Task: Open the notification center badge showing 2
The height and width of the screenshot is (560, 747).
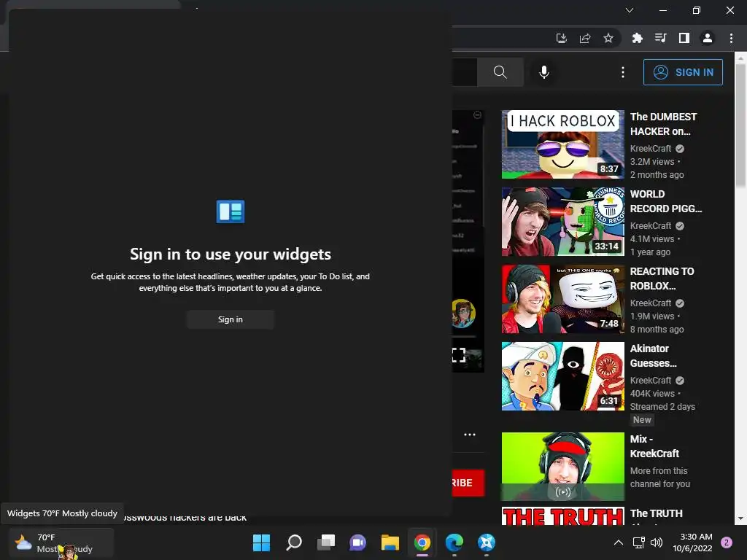Action: (x=727, y=542)
